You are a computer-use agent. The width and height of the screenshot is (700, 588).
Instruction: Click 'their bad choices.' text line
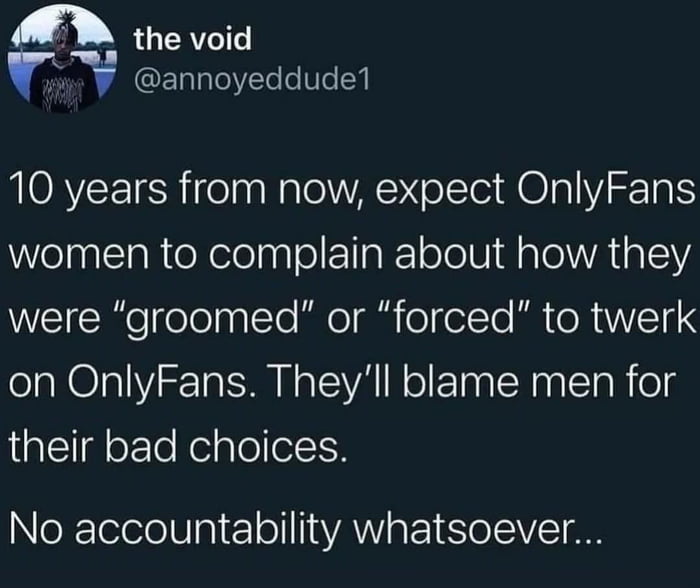click(x=178, y=448)
